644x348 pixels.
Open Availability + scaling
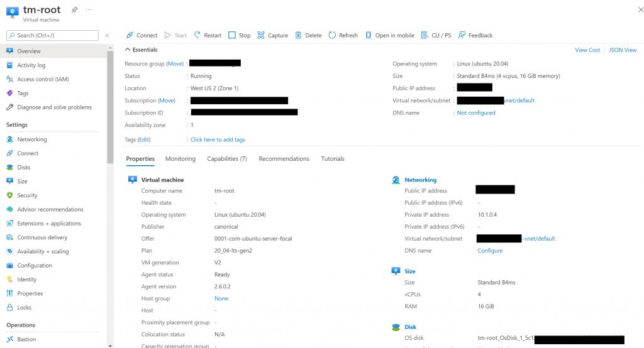tap(43, 251)
